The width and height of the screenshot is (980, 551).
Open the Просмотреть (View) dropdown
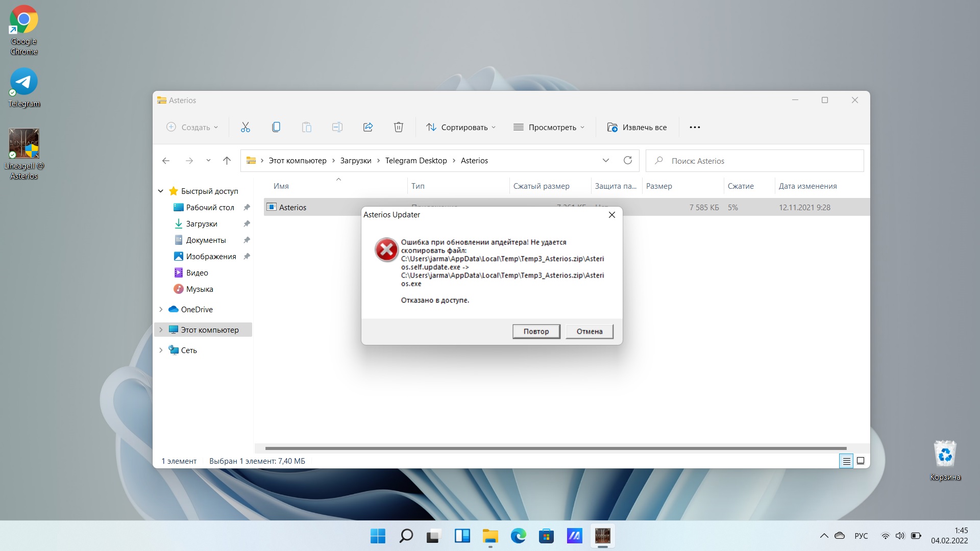pos(549,127)
